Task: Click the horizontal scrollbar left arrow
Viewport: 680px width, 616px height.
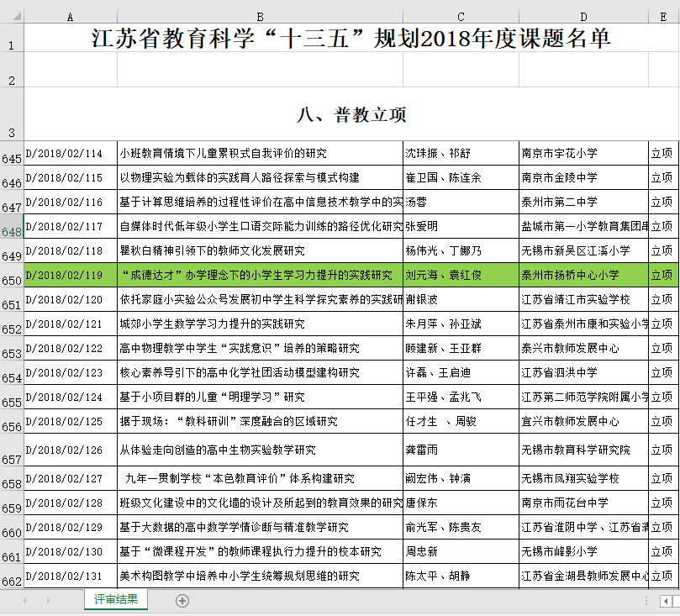Action: pyautogui.click(x=666, y=601)
